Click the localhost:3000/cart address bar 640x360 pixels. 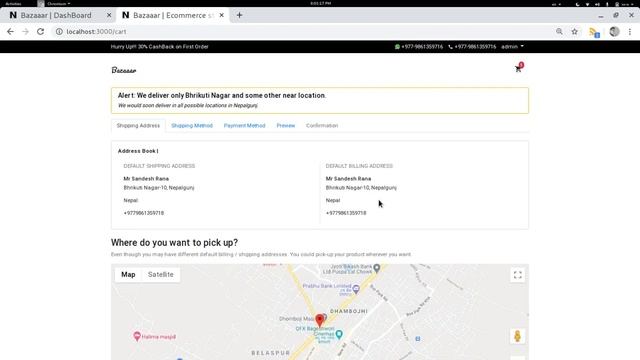[302, 31]
